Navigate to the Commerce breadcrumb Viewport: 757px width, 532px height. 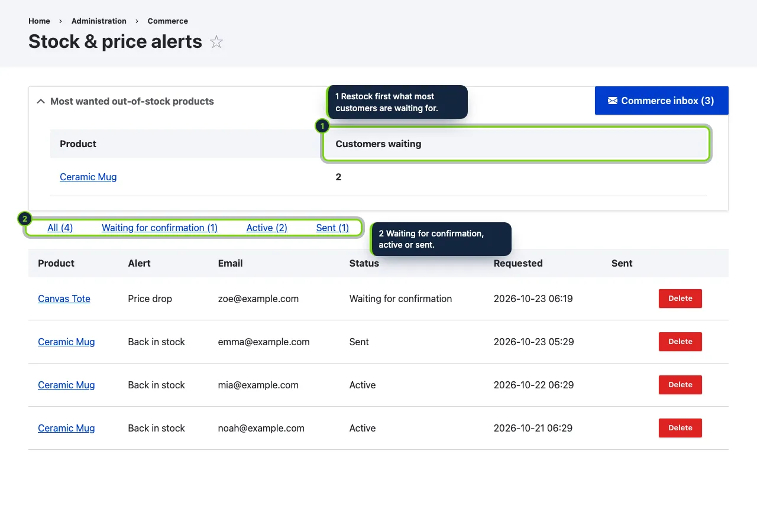[x=168, y=21]
